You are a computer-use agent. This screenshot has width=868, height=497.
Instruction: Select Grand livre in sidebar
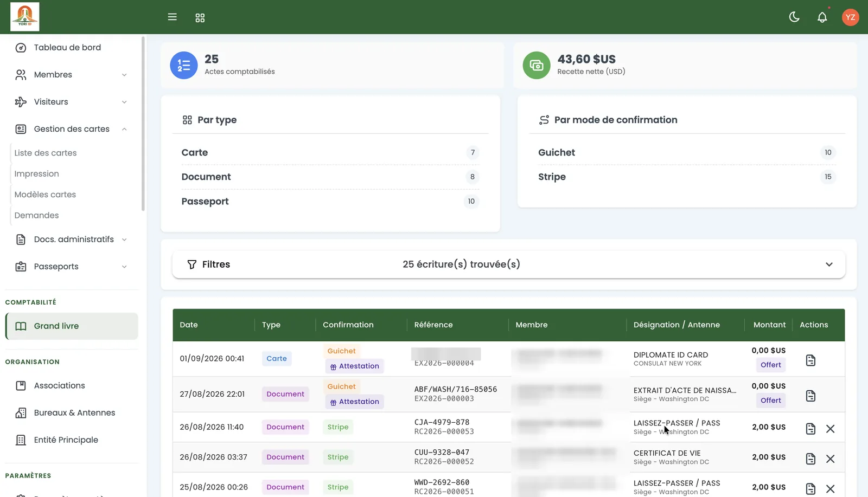click(x=72, y=326)
